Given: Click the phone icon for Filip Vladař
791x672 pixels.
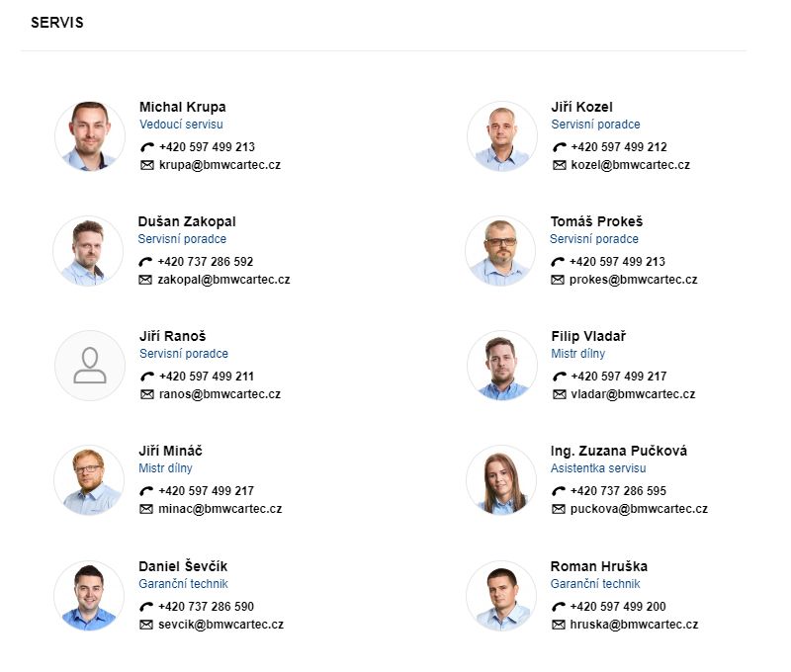Looking at the screenshot, I should click(560, 377).
